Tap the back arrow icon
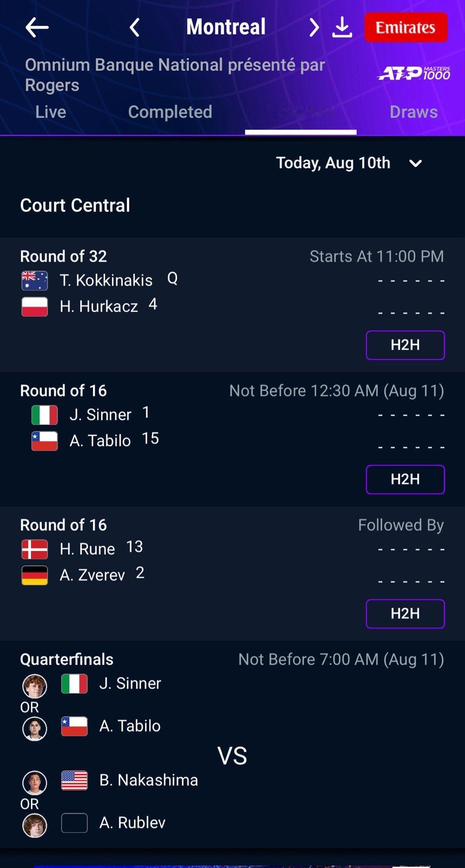 pos(37,28)
